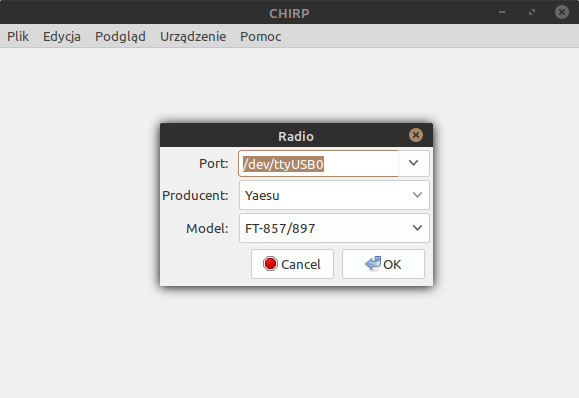Click the red stop icon on Cancel
579x398 pixels.
click(x=270, y=264)
